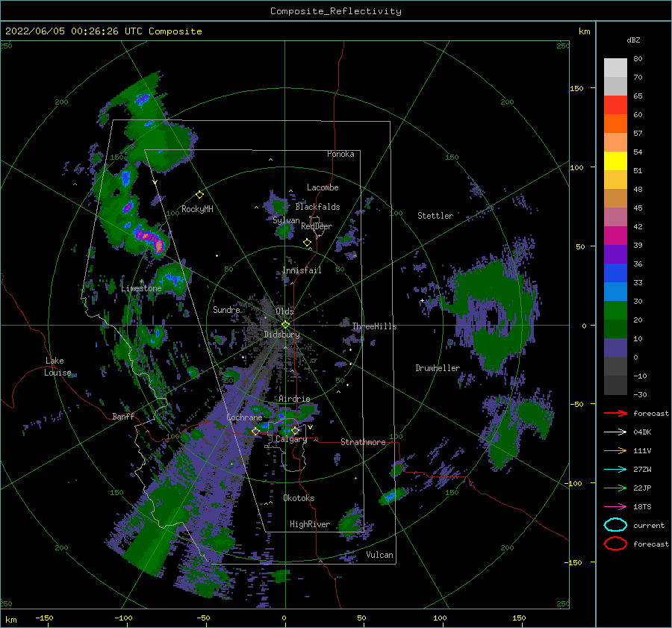
Task: Click the yellow diamond marker near RockyMH
Action: 199,195
